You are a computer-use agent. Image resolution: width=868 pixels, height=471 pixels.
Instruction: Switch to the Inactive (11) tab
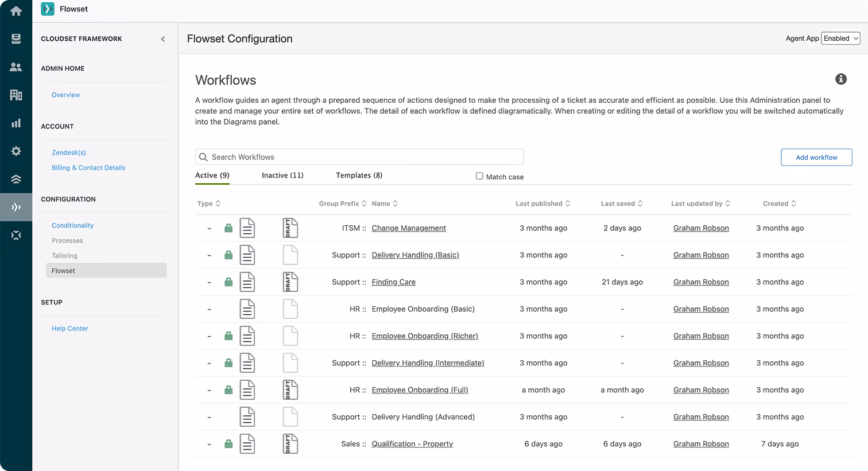click(x=282, y=175)
